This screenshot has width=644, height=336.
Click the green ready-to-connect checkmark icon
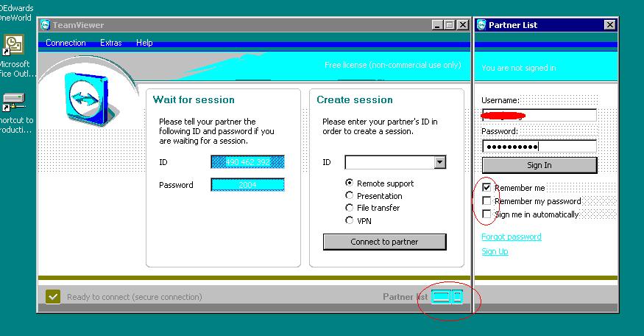[53, 296]
